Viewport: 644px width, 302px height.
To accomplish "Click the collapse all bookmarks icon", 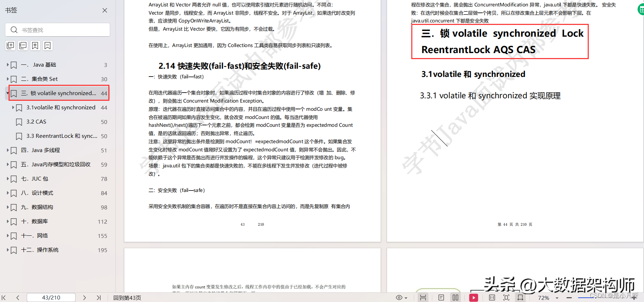I will [23, 45].
